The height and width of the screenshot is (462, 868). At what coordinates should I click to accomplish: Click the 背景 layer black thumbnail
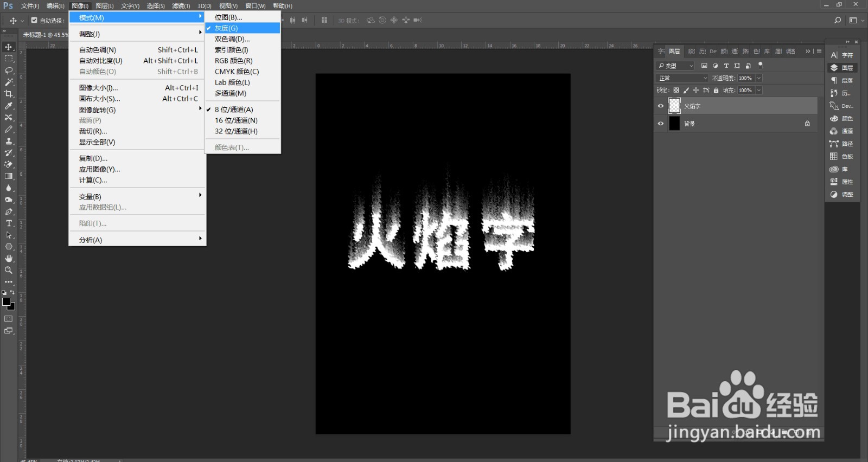[674, 124]
